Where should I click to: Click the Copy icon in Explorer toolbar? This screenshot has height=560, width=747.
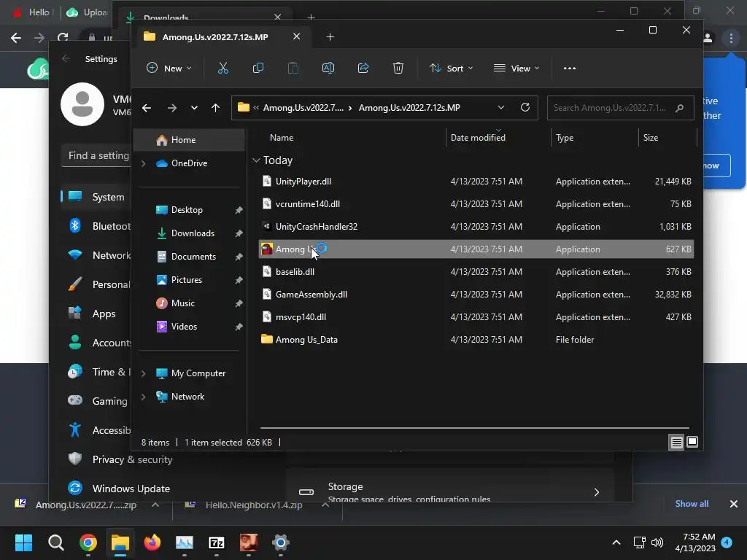click(258, 68)
